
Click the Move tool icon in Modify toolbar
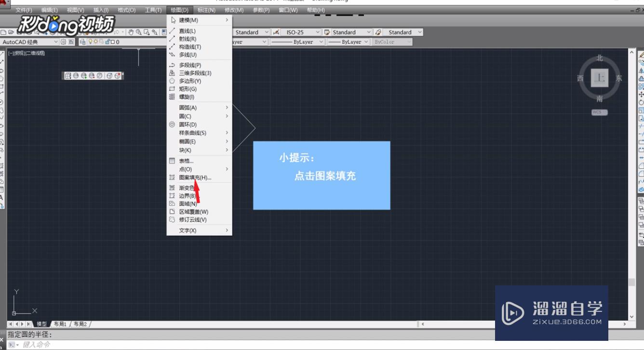pos(641,94)
